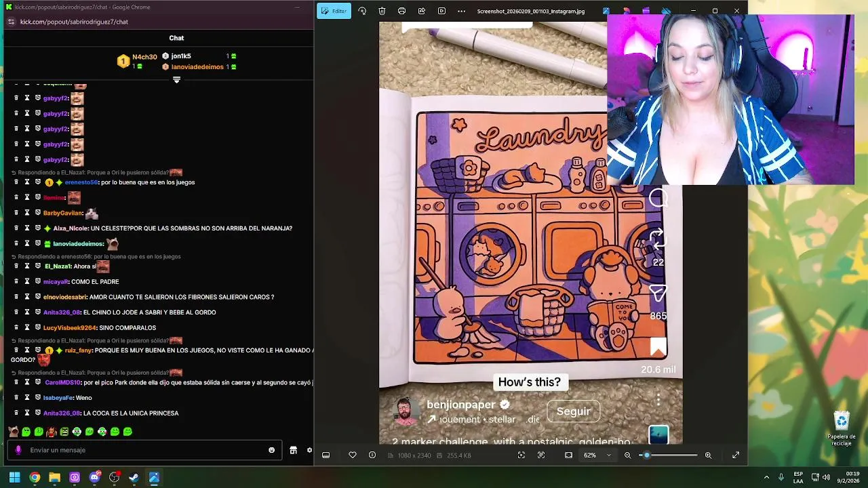
Task: Open the Kick shop icon beside chat input
Action: 293,450
